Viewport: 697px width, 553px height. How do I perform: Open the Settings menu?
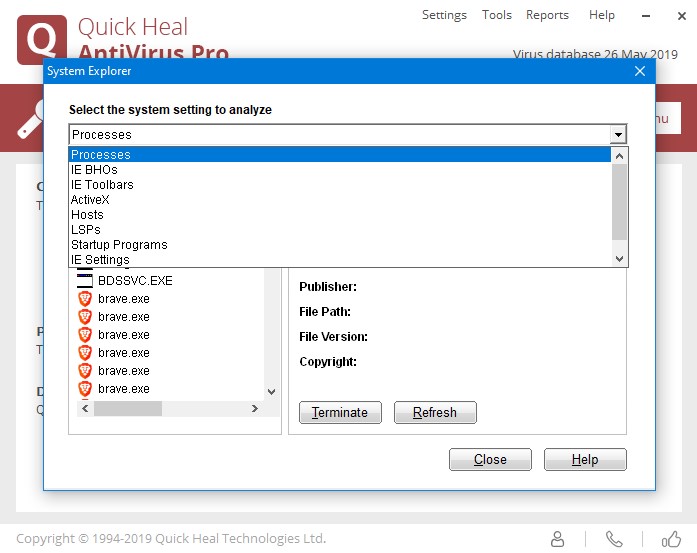click(x=444, y=15)
